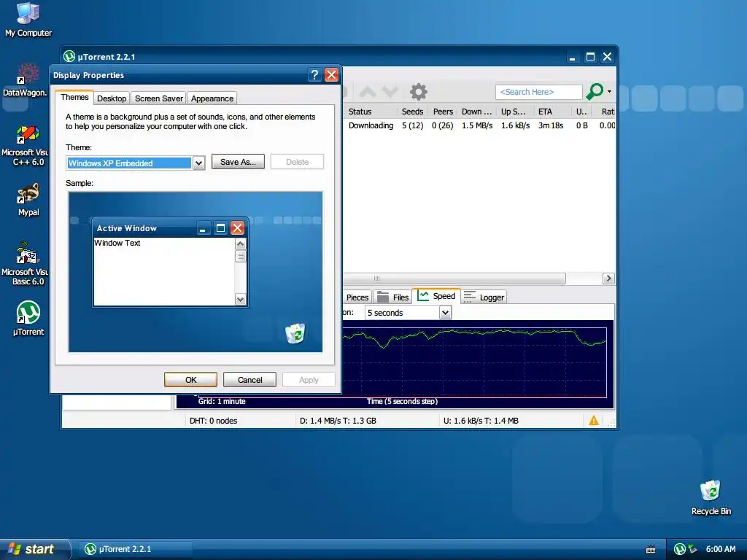Click the U: 1.6 kB/s status bar entry
747x560 pixels.
pyautogui.click(x=481, y=421)
